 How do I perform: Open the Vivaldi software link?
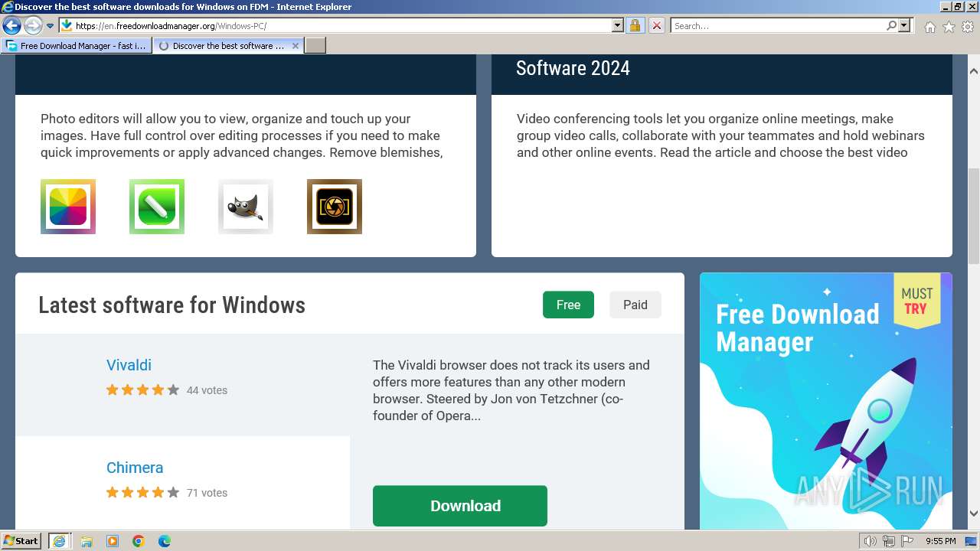pos(129,365)
